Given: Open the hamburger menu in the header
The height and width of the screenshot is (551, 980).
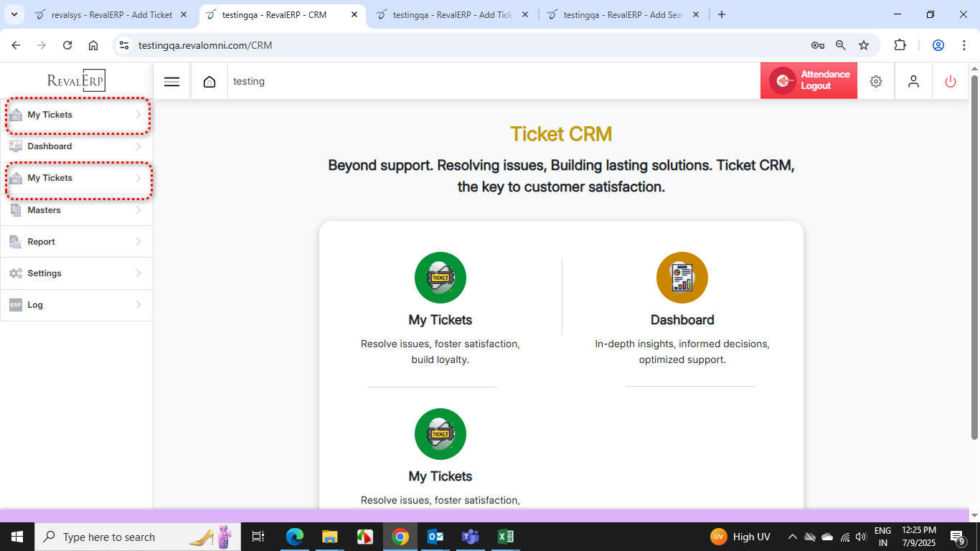Looking at the screenshot, I should tap(171, 82).
